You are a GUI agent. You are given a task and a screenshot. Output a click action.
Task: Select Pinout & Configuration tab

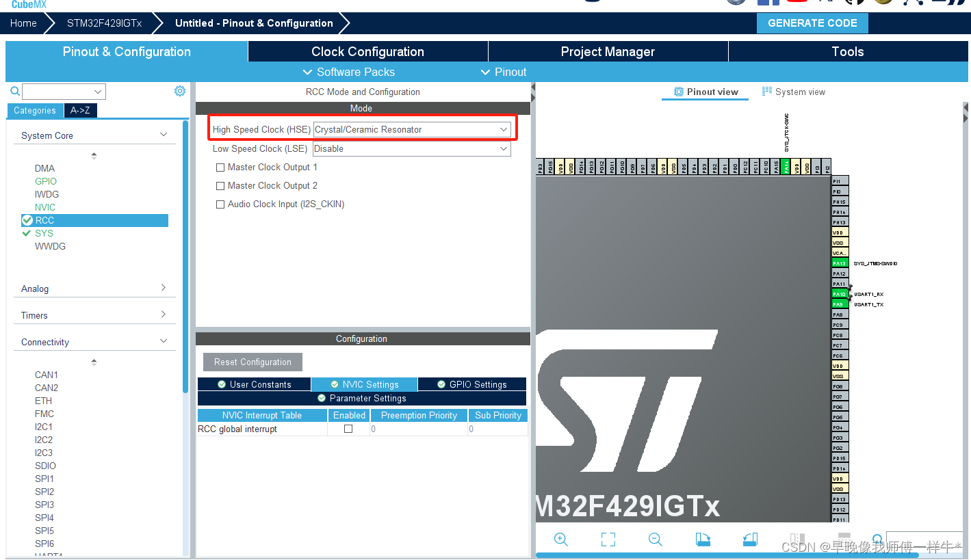pyautogui.click(x=127, y=51)
